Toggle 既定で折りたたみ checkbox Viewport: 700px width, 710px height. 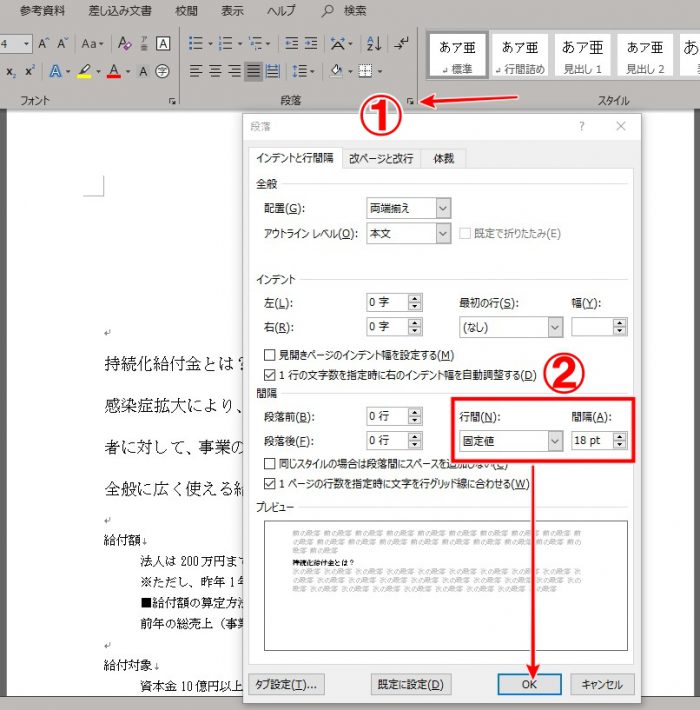pos(465,233)
